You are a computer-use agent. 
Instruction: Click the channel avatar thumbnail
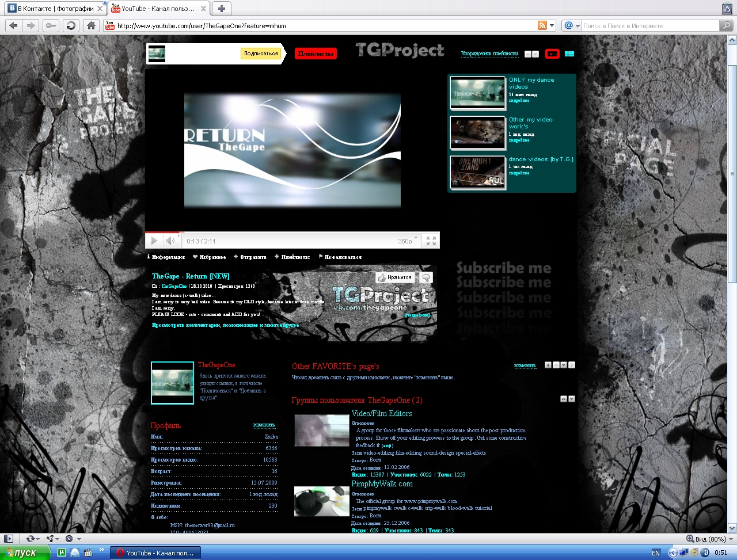(x=172, y=383)
